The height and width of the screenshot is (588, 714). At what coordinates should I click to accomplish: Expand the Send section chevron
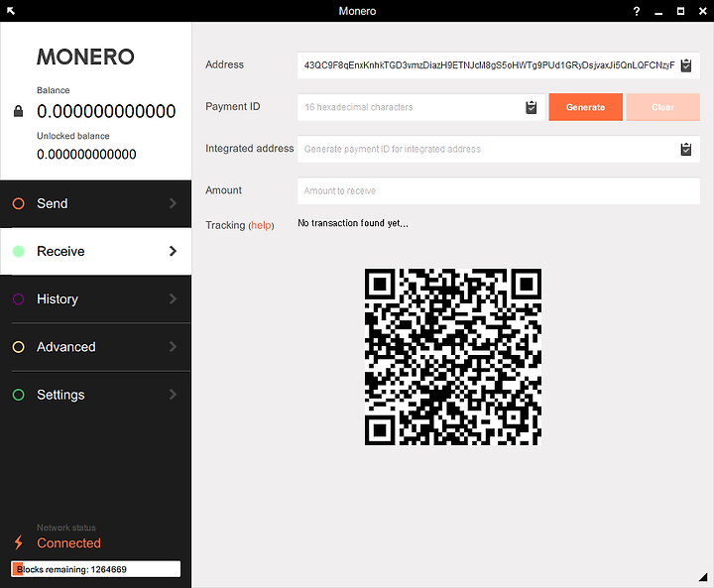pos(173,203)
